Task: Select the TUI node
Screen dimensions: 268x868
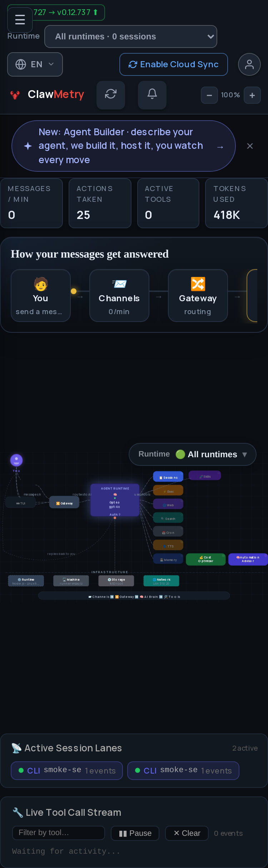Action: 20,503
